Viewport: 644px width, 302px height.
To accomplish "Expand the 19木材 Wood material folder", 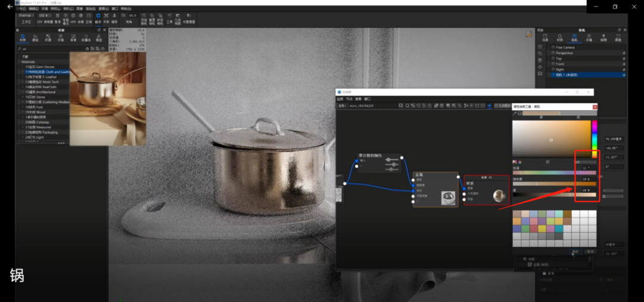I will (x=23, y=112).
